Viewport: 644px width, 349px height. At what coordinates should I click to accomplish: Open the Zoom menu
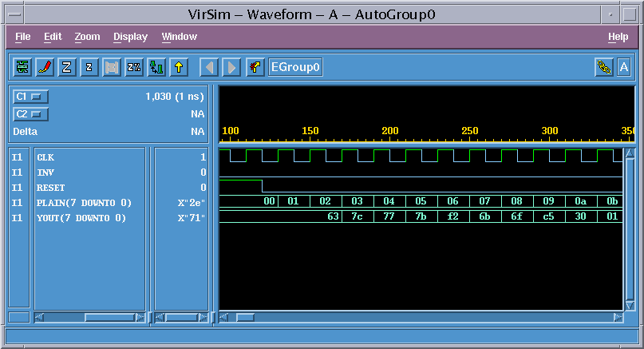pyautogui.click(x=87, y=37)
